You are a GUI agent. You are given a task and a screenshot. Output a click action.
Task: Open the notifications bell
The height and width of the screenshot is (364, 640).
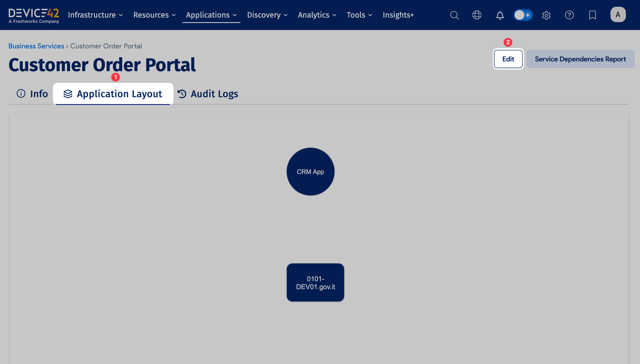(x=500, y=15)
